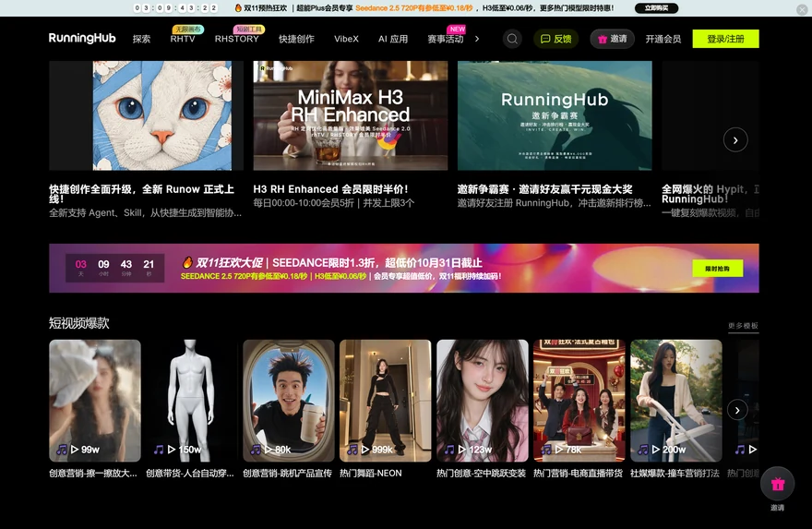The height and width of the screenshot is (529, 812).
Task: Show more short video templates arrow
Action: (737, 410)
